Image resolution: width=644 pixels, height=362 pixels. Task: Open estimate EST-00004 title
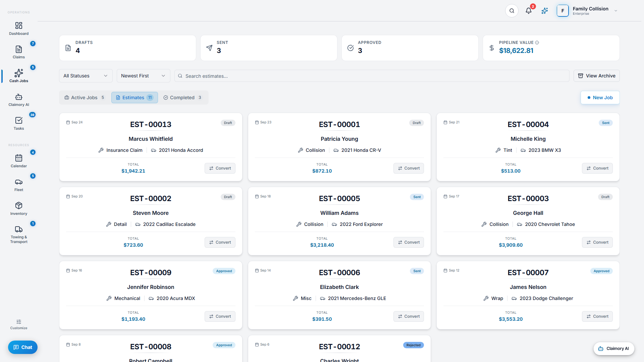coord(528,124)
